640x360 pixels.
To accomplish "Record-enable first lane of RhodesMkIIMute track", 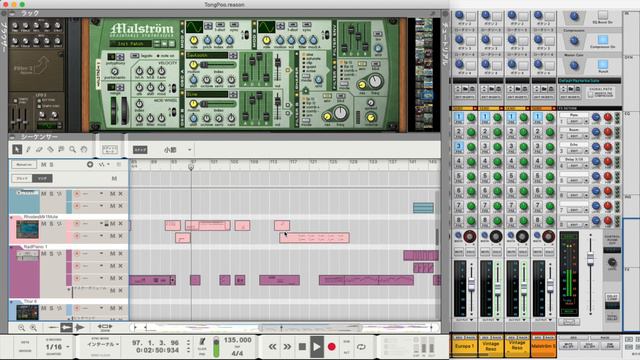I will pos(77,224).
